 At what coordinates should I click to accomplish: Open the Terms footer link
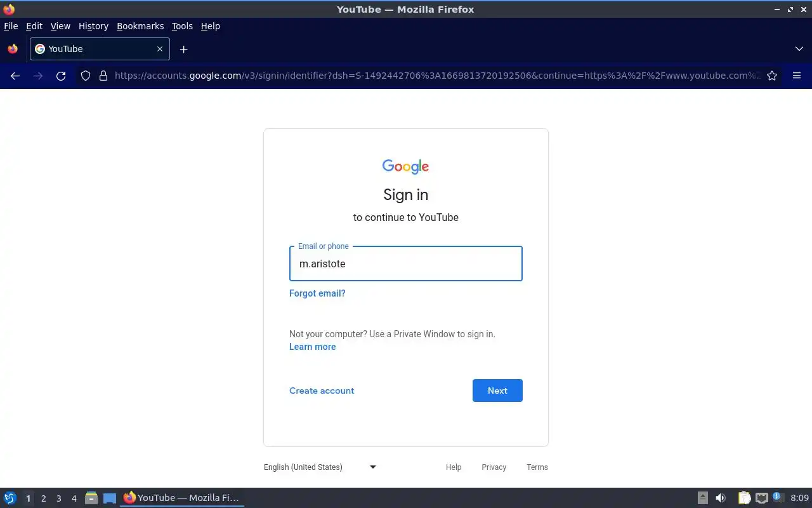(537, 467)
